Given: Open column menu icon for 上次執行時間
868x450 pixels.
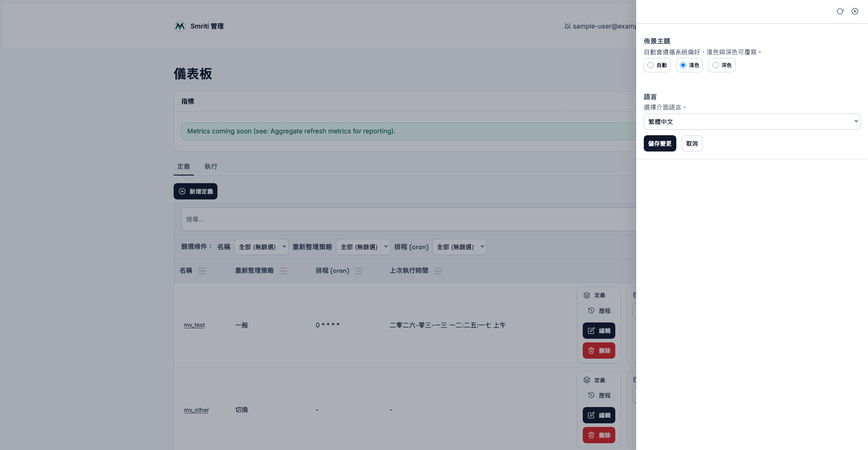Looking at the screenshot, I should click(x=438, y=271).
